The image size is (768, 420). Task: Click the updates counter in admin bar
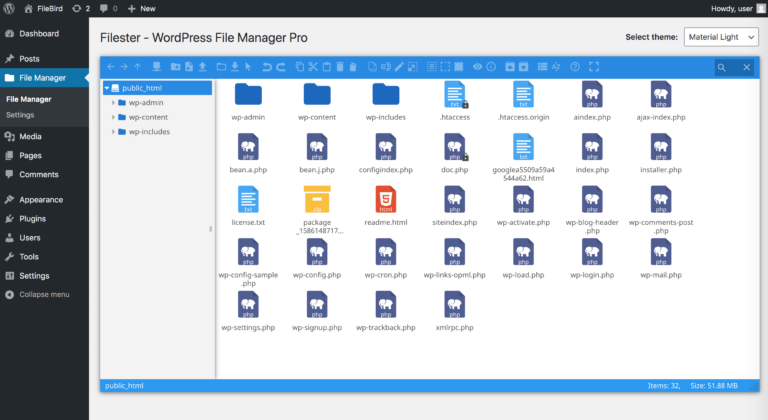point(81,8)
